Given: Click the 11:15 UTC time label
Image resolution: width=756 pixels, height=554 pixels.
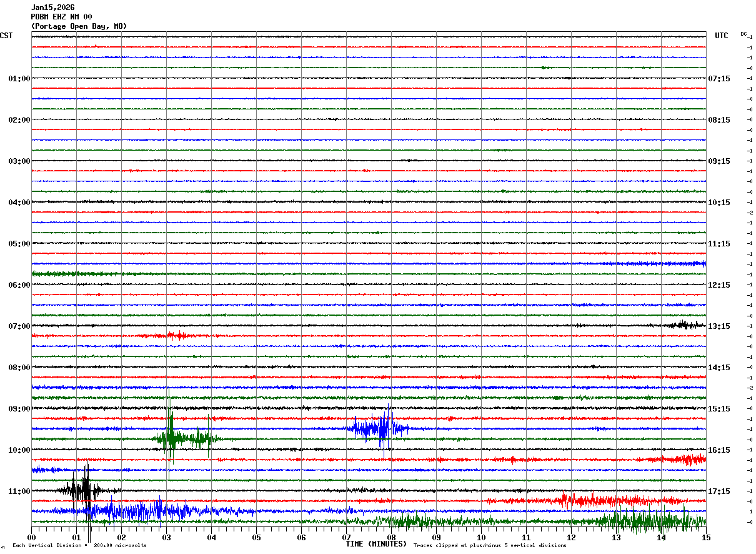Looking at the screenshot, I should coord(719,243).
